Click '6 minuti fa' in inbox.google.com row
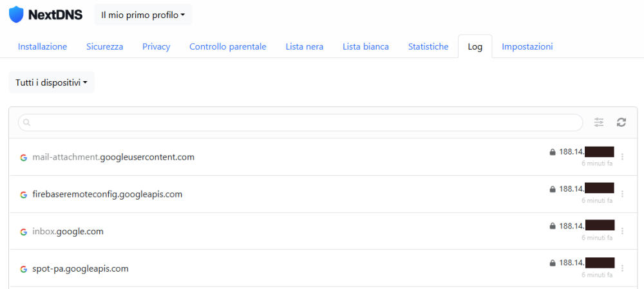The image size is (644, 289). [x=597, y=238]
